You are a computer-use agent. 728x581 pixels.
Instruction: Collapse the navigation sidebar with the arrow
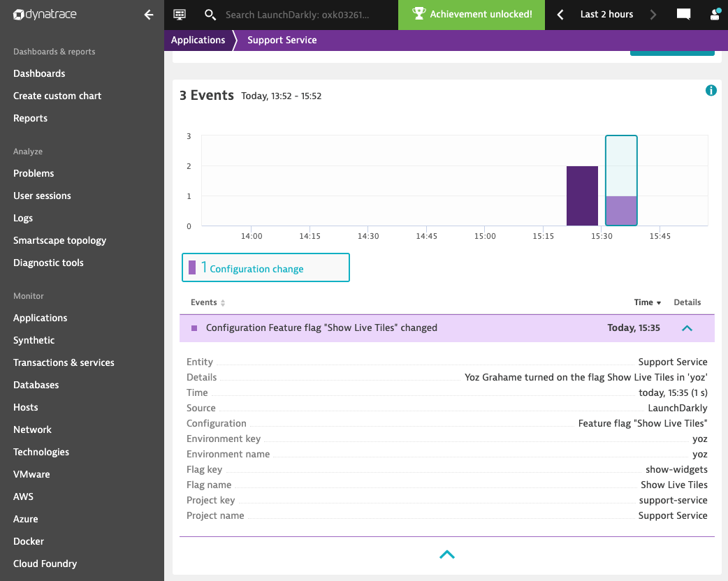pos(148,14)
